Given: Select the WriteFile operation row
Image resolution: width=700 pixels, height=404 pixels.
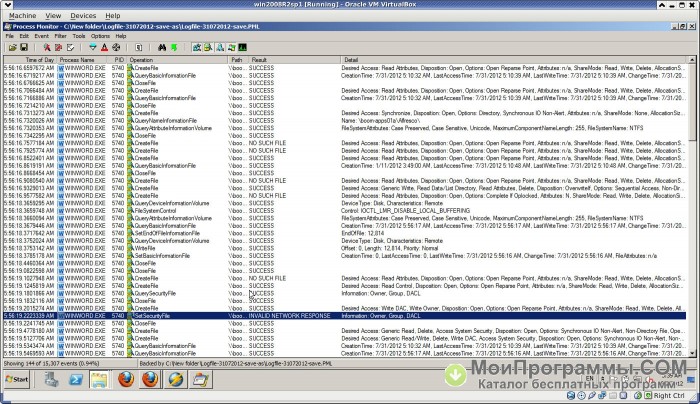Looking at the screenshot, I should point(345,248).
